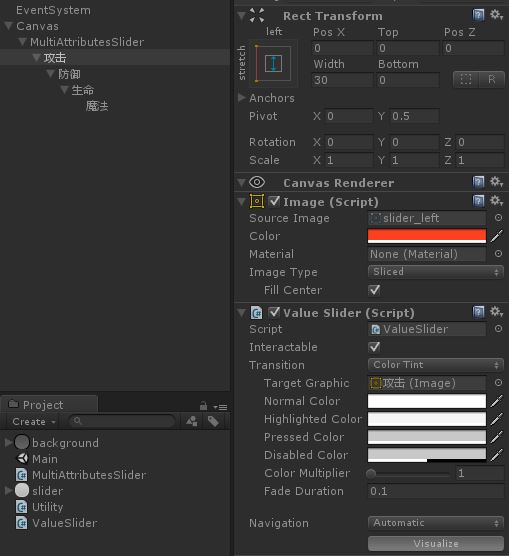Click the Project search field

[121, 421]
